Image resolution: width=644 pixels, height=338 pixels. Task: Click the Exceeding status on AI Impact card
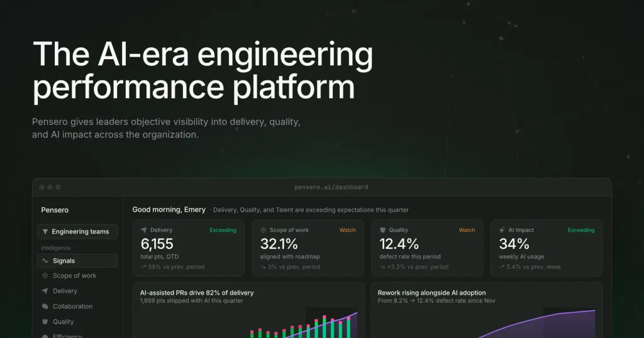[x=581, y=230]
